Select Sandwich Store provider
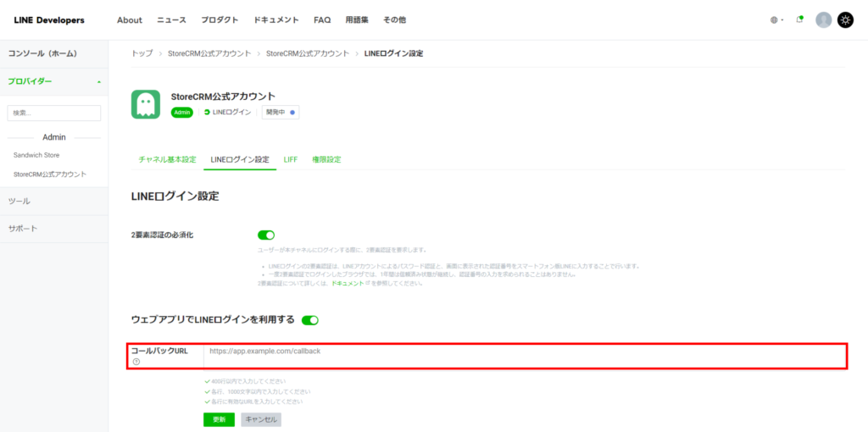The image size is (868, 432). [x=36, y=155]
